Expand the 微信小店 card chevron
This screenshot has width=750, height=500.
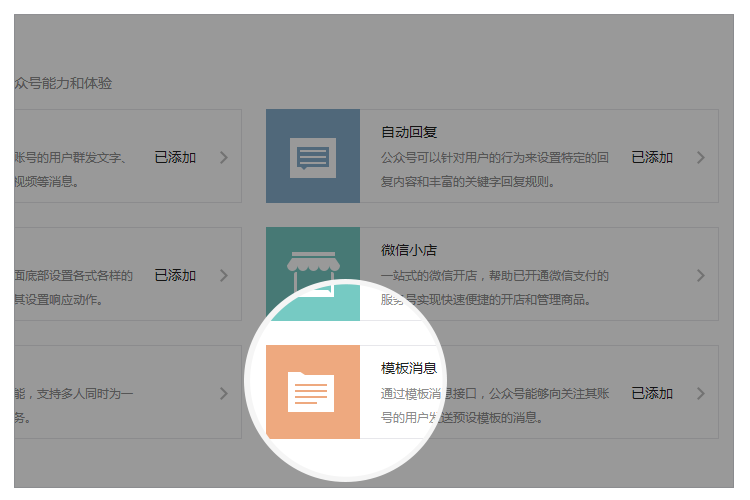tap(701, 276)
